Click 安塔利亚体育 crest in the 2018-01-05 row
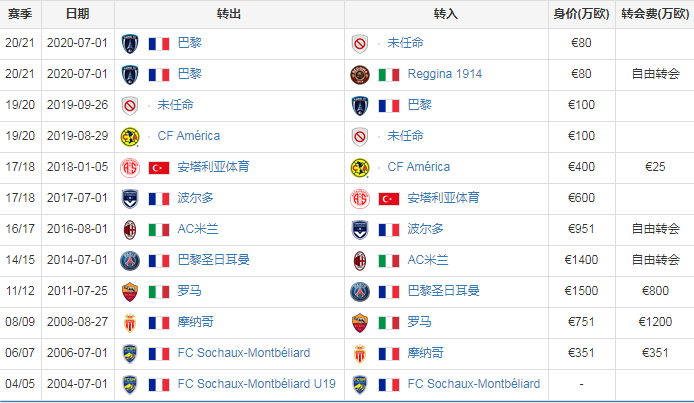Viewport: 694px width, 403px height. tap(130, 168)
